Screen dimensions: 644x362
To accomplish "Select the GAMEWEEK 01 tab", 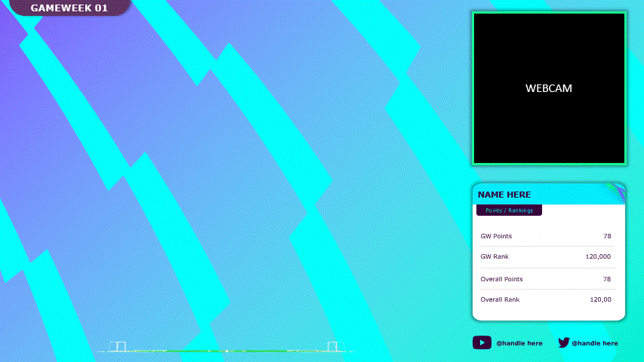I will pos(69,8).
